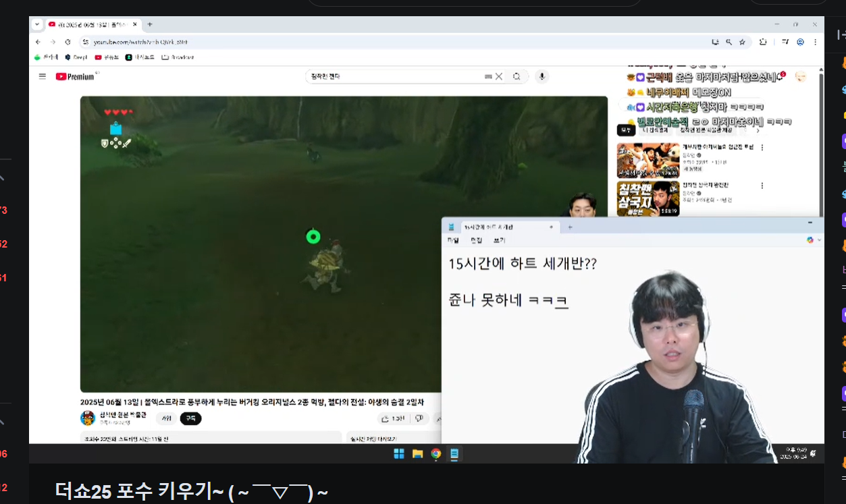
Task: Open the red YouTube bookmark in bookmarks bar
Action: 107,57
